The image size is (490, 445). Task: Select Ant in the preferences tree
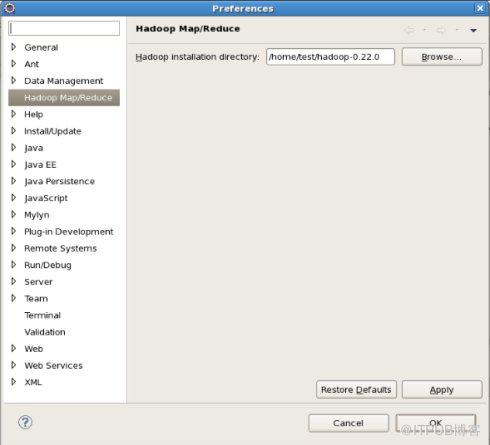[x=32, y=64]
